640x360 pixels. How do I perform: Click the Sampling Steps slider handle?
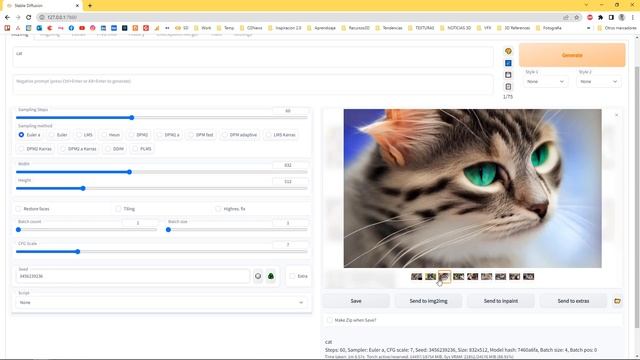pos(132,118)
